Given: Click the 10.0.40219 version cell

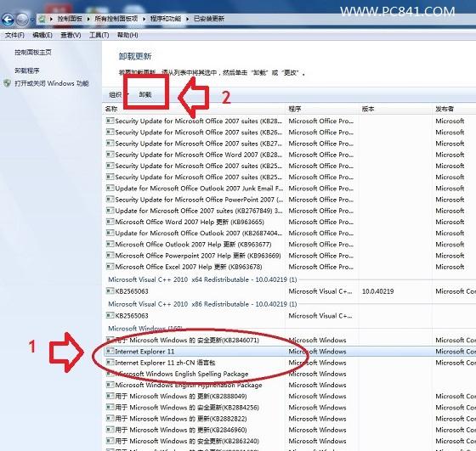Looking at the screenshot, I should point(377,291).
